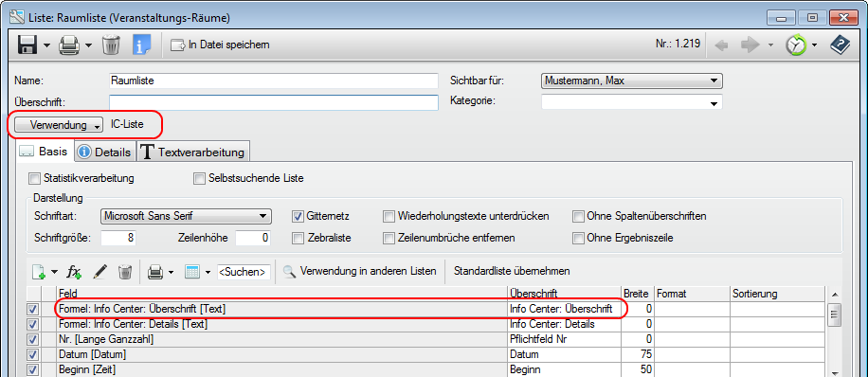The height and width of the screenshot is (377, 868).
Task: Open the help book icon
Action: 840,45
